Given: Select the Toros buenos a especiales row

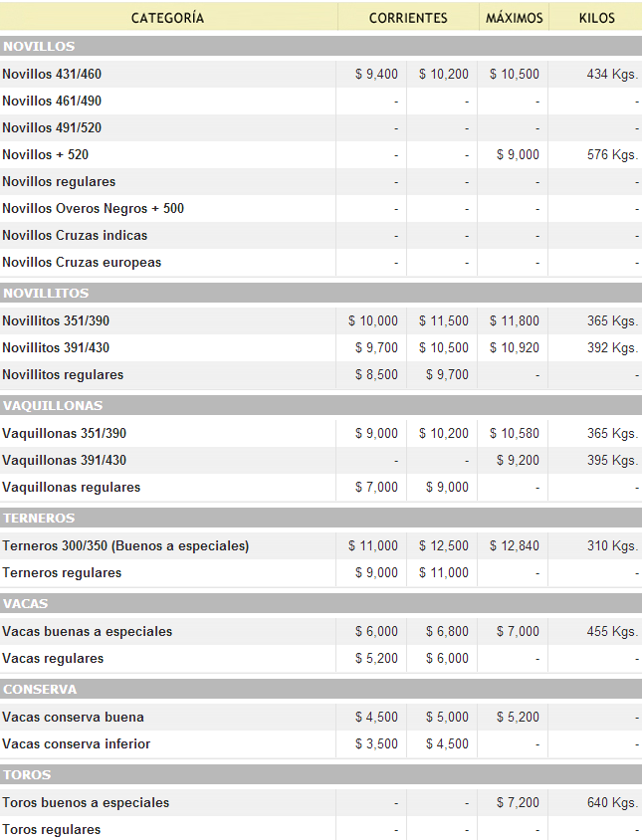Looking at the screenshot, I should coord(86,803).
